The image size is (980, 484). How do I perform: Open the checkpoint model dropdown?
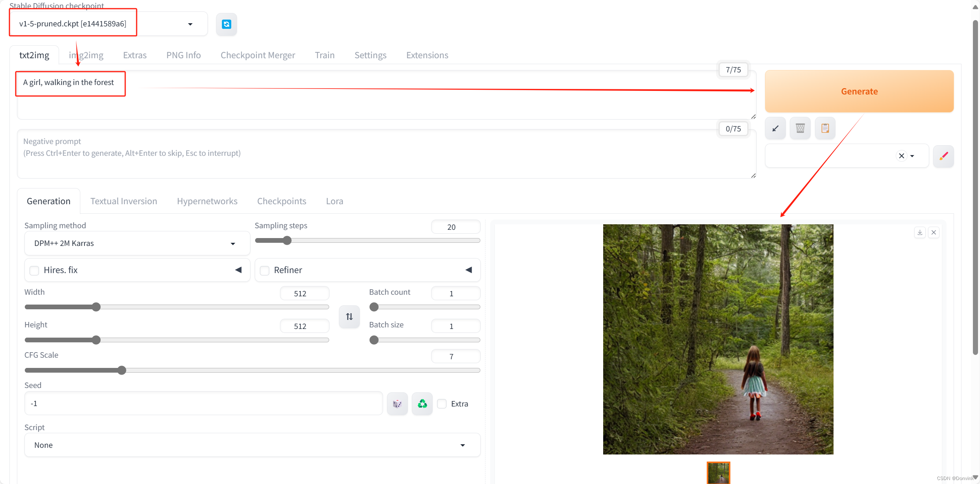click(108, 24)
